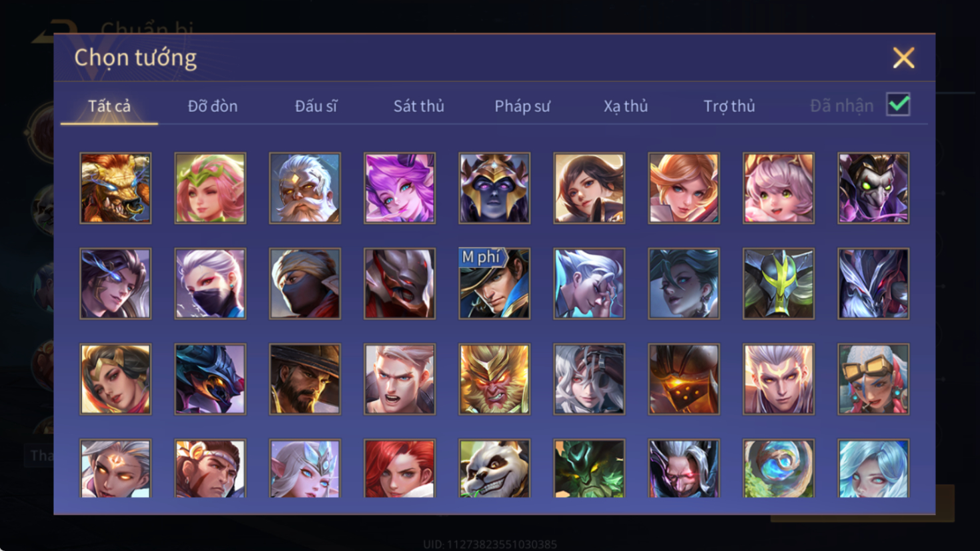The height and width of the screenshot is (551, 980).
Task: Open the Sát thủ tab
Action: pos(418,106)
